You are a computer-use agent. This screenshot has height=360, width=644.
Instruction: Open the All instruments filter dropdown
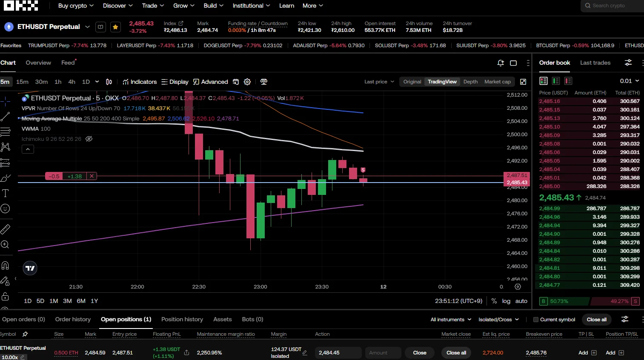[451, 320]
